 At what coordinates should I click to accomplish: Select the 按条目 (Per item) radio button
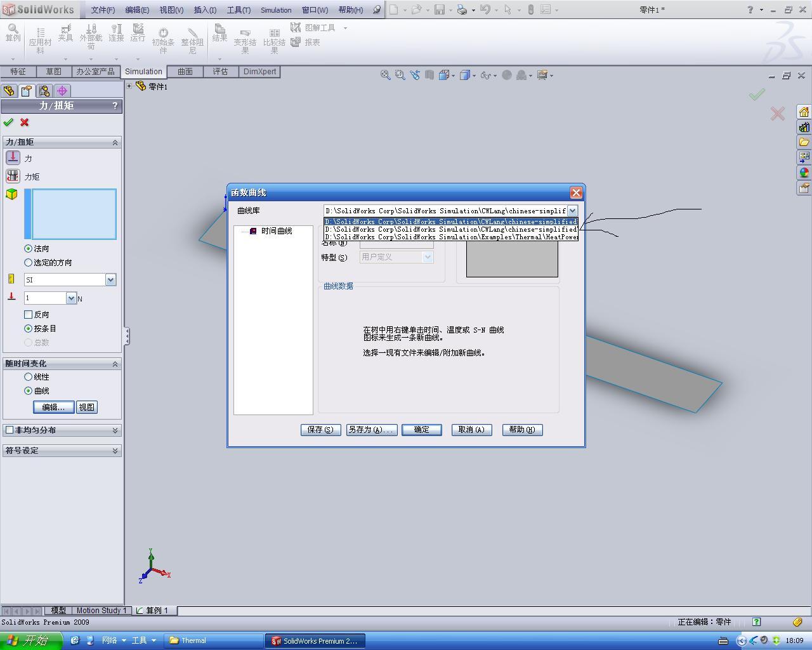[28, 328]
